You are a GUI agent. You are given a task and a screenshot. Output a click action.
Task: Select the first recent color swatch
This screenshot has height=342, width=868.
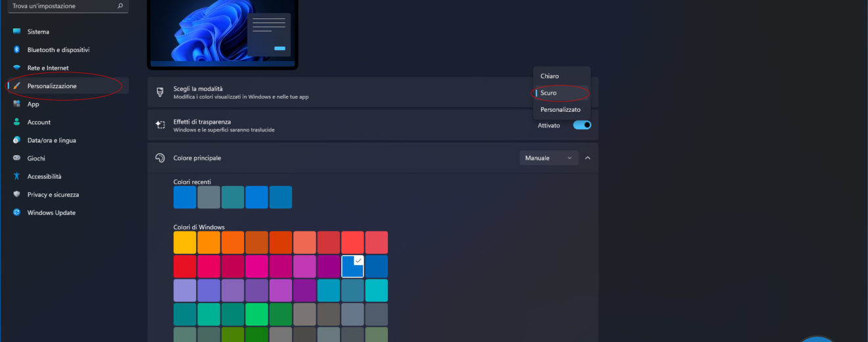point(185,197)
